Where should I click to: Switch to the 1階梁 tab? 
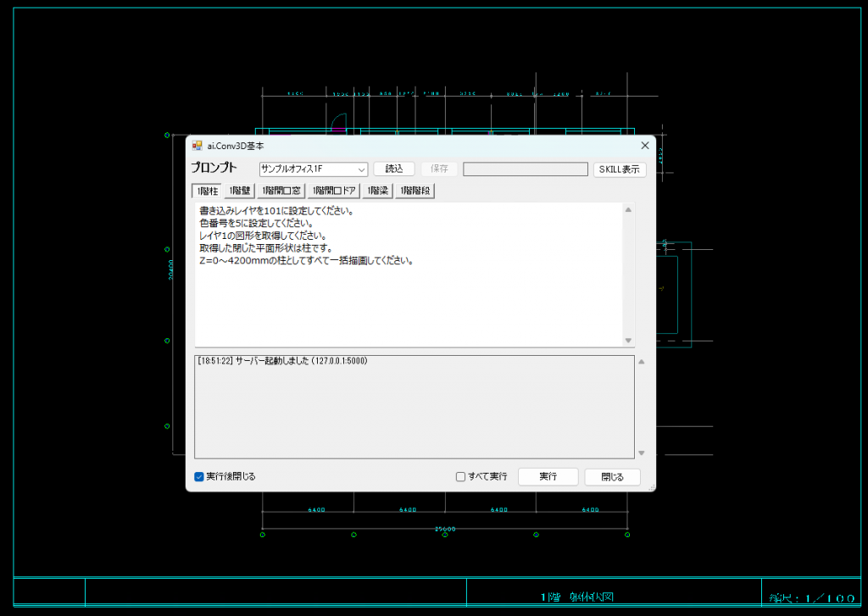coord(377,191)
